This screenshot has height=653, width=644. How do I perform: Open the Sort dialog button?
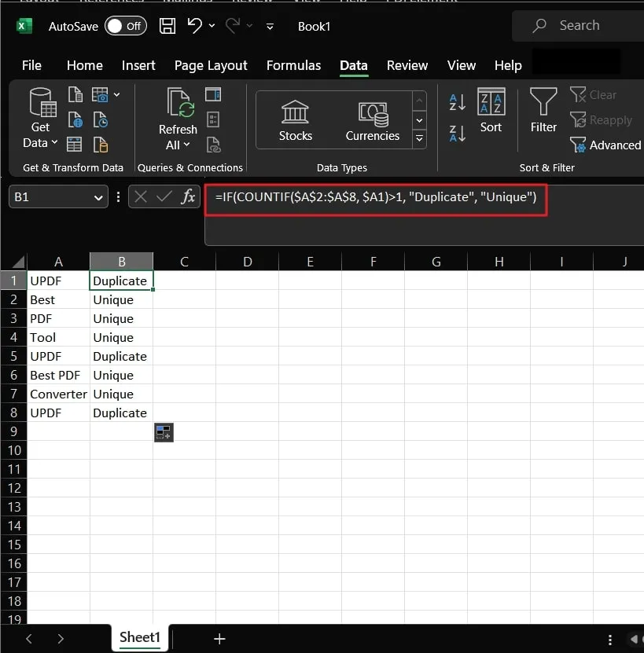491,111
